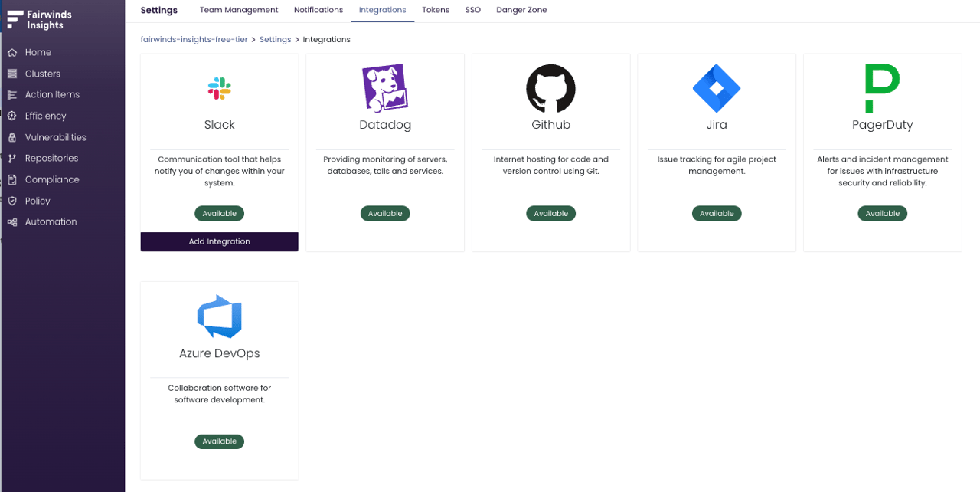This screenshot has height=492, width=980.
Task: Open Clusters from the sidebar icon
Action: click(x=11, y=74)
